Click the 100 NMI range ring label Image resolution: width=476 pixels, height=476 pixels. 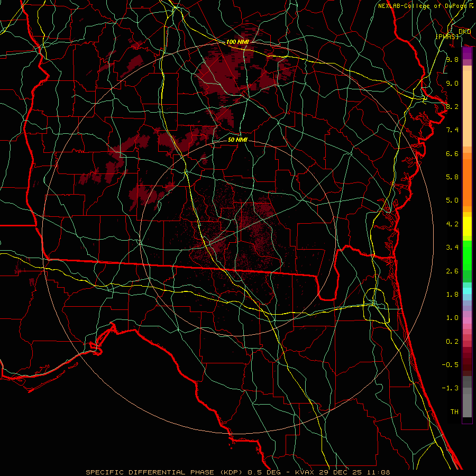[x=237, y=42]
